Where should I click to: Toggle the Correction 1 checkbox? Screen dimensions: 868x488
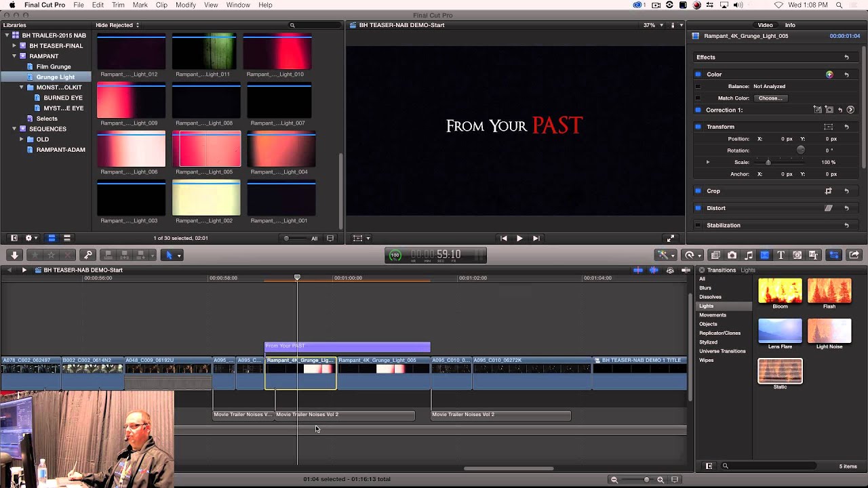(x=698, y=110)
